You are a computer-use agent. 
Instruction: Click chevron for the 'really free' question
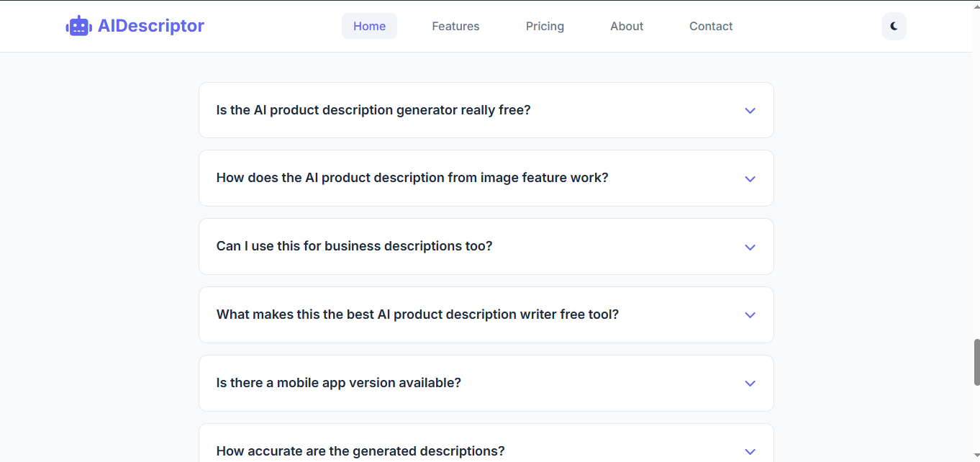click(750, 111)
